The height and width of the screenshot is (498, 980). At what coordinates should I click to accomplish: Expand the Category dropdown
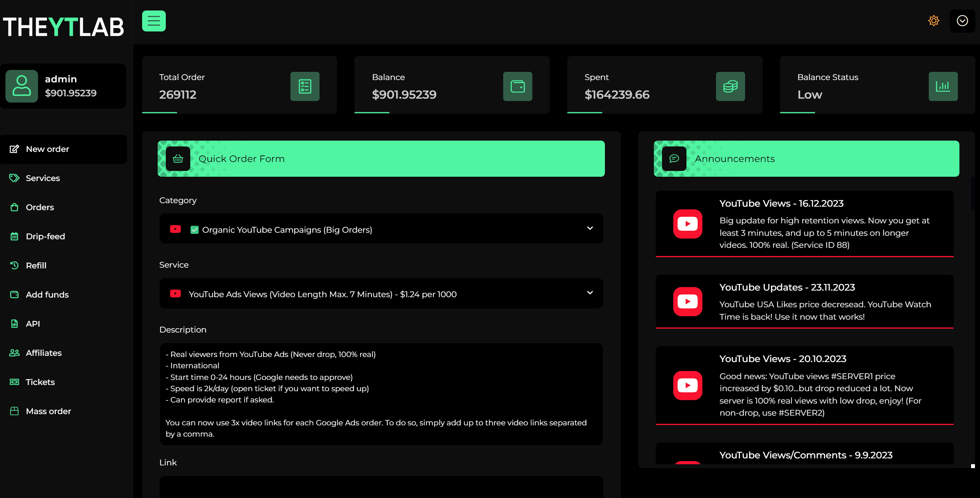[590, 228]
